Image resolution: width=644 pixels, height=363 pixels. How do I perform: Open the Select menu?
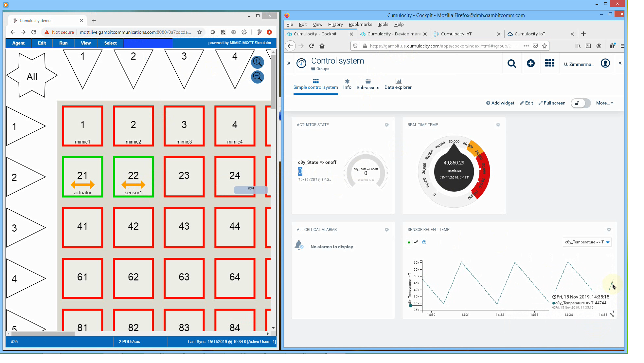110,43
